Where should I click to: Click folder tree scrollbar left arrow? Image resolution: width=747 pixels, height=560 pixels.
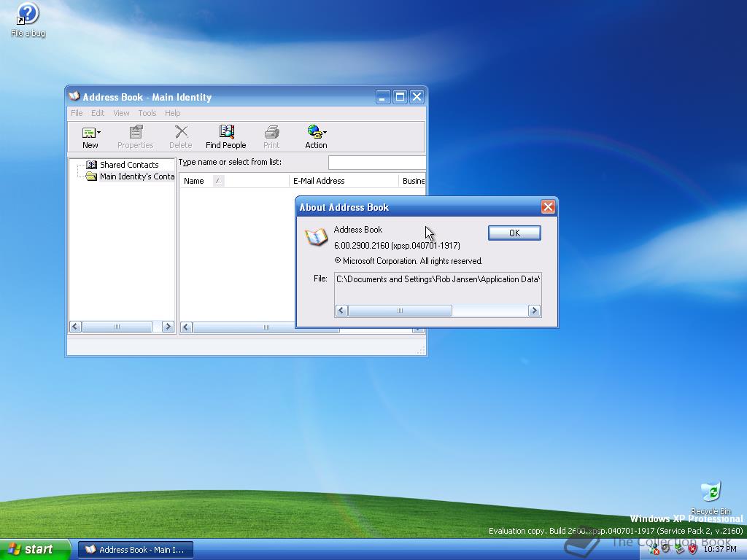(75, 327)
